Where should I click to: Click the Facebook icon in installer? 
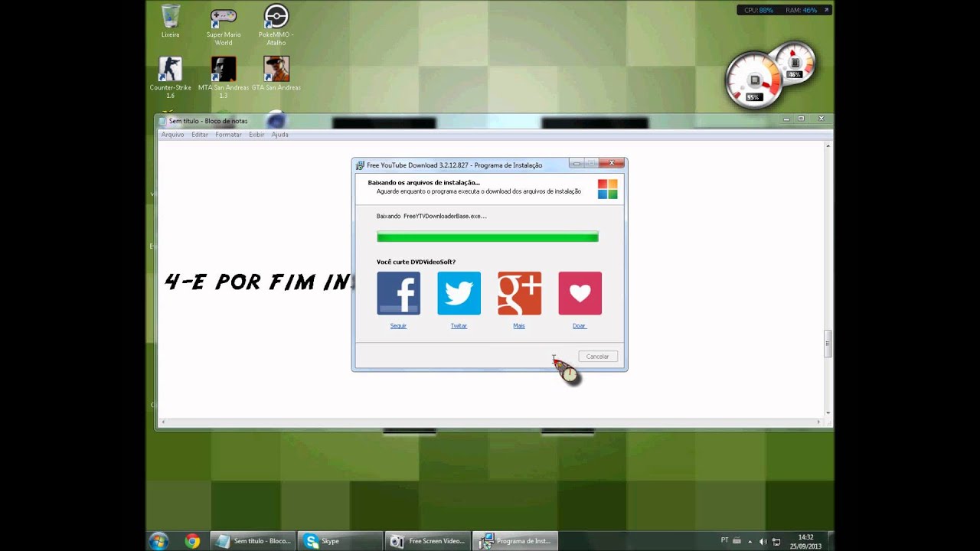click(x=398, y=293)
